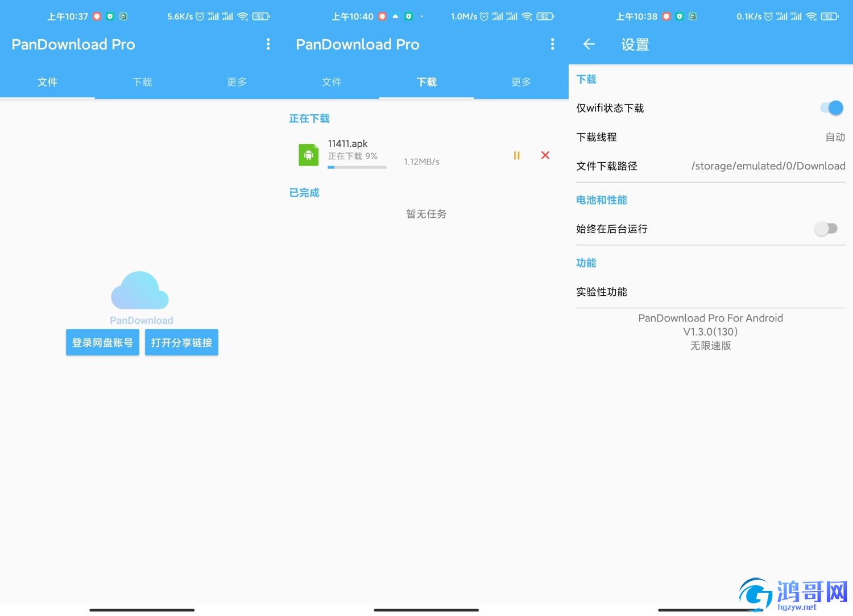Screen dimensions: 853x616
Task: Tap the 正在下载 section header
Action: click(x=309, y=118)
